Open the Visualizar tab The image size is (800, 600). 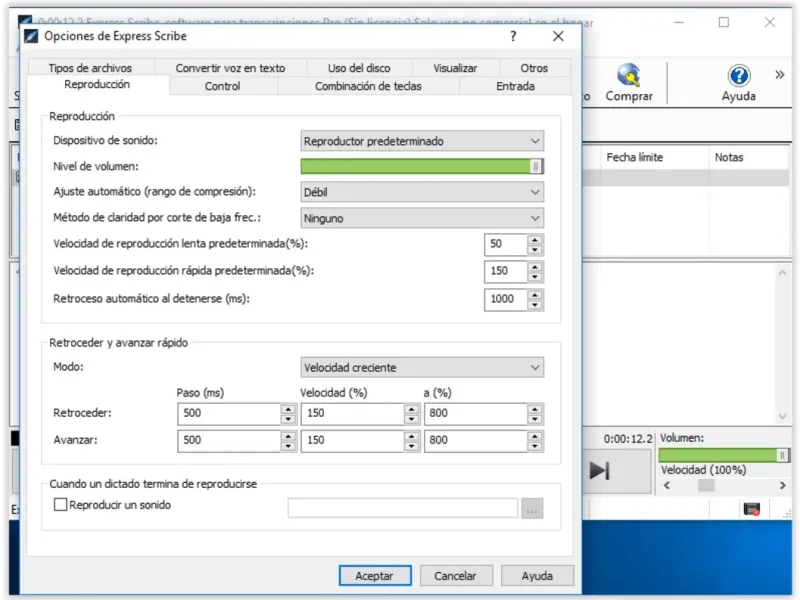click(x=455, y=68)
